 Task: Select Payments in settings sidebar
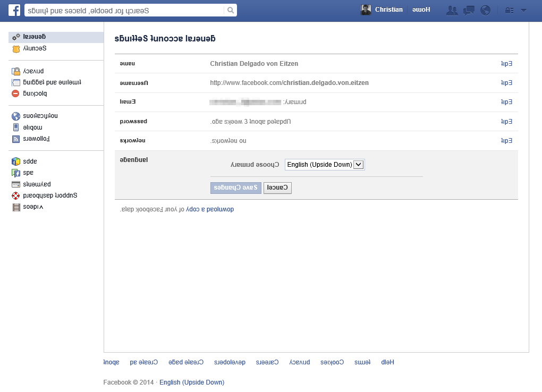tap(37, 184)
